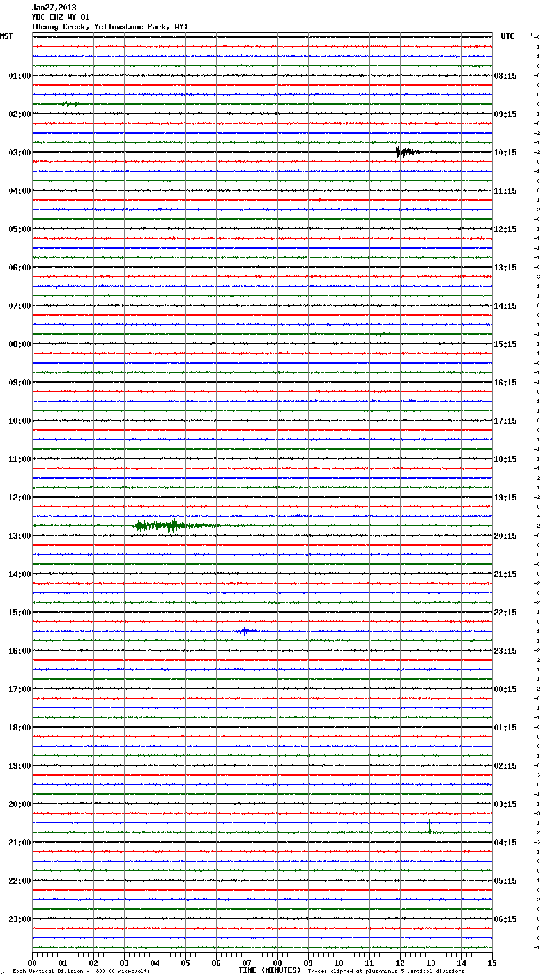Click the 09:00 MST time label
543x980 pixels.
pyautogui.click(x=20, y=383)
